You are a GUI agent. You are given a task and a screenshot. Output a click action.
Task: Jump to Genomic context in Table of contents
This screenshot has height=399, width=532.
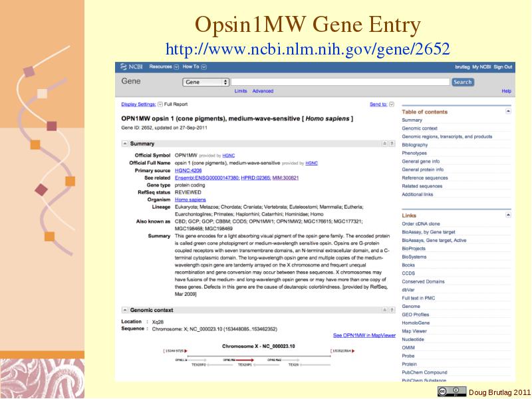(x=420, y=128)
